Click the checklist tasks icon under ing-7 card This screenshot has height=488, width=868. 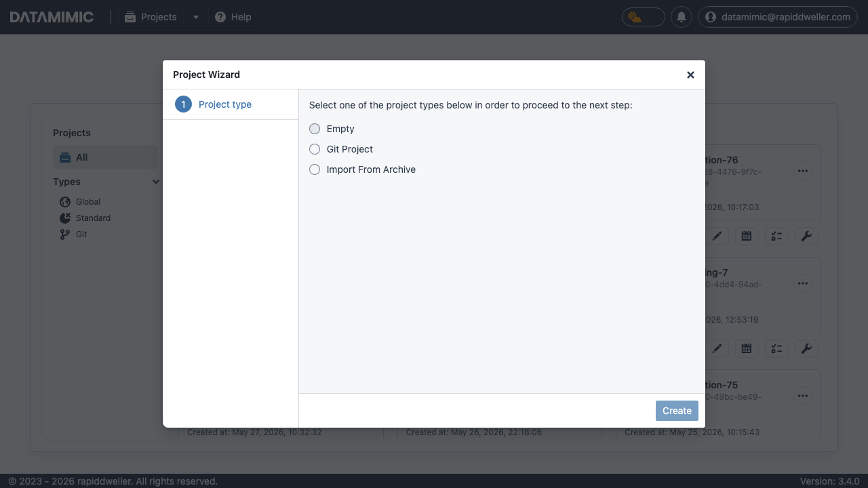point(776,348)
